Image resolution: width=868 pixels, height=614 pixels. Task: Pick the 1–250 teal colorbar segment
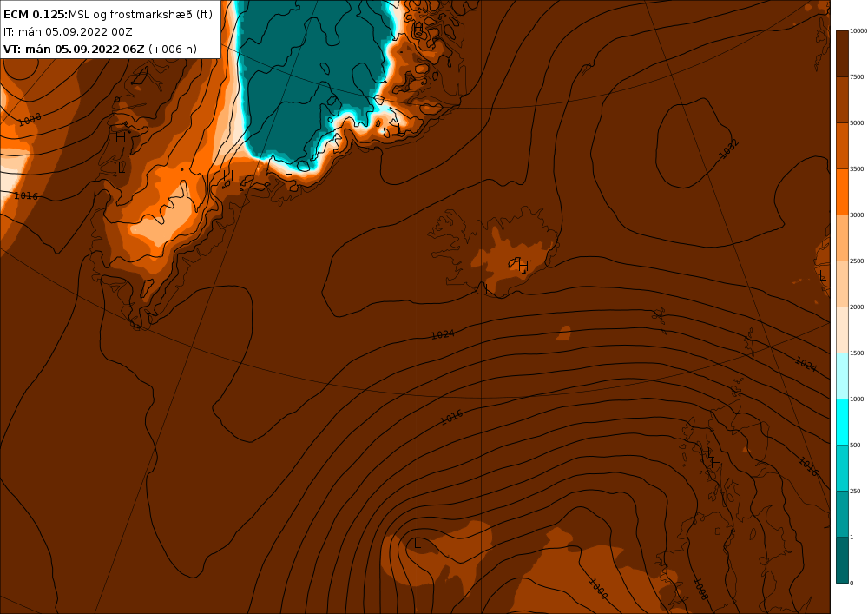(x=842, y=513)
